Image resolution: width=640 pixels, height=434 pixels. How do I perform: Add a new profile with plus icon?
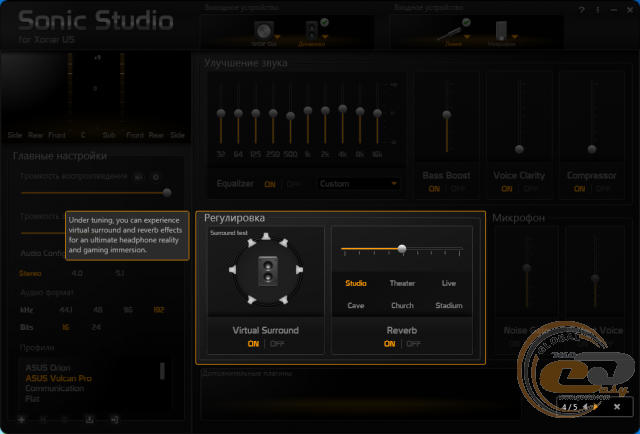tap(21, 419)
